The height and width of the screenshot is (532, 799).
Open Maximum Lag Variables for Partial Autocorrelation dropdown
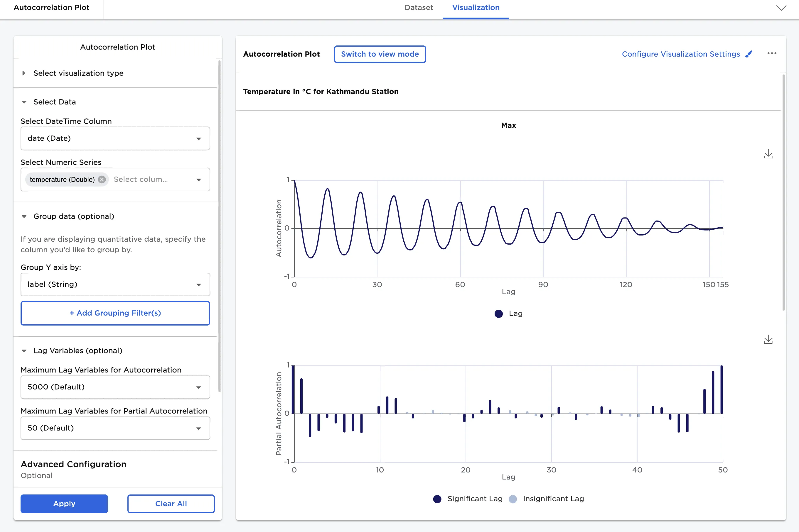(x=115, y=428)
